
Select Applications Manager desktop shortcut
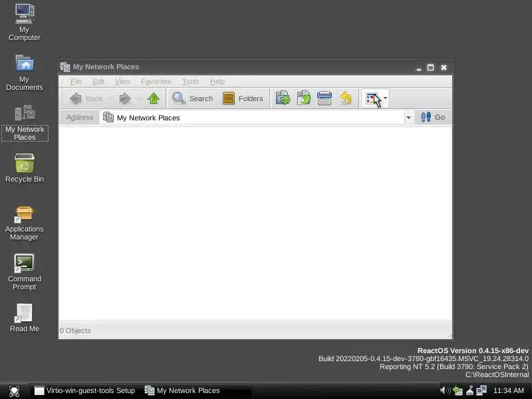click(25, 223)
